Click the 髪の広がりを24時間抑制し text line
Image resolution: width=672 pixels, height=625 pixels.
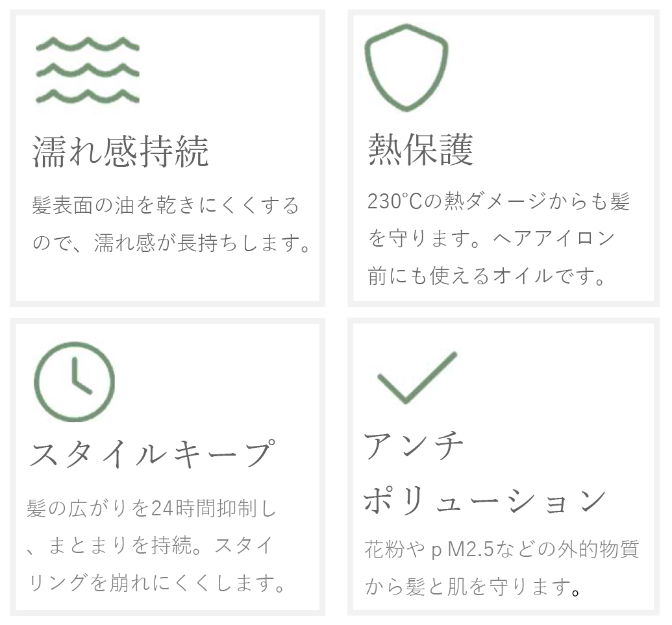(151, 508)
